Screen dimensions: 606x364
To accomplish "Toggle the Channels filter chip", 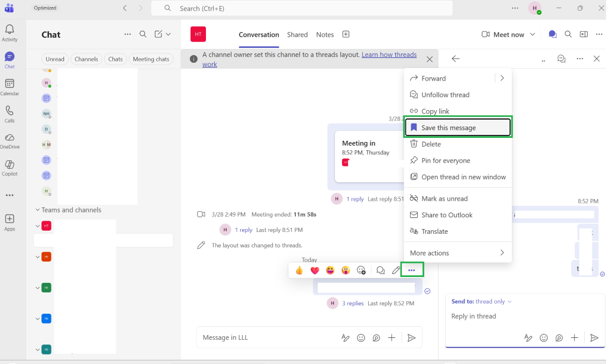I will (x=86, y=59).
